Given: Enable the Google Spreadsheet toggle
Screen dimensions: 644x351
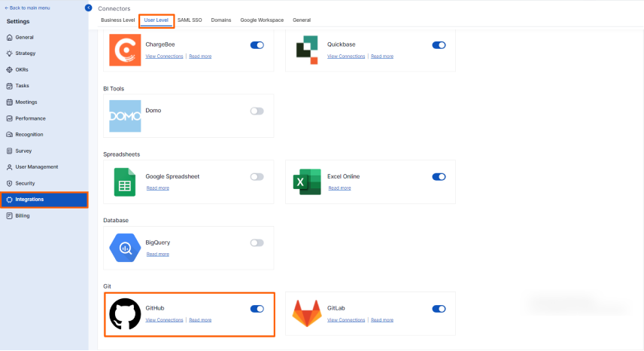Looking at the screenshot, I should (x=257, y=177).
